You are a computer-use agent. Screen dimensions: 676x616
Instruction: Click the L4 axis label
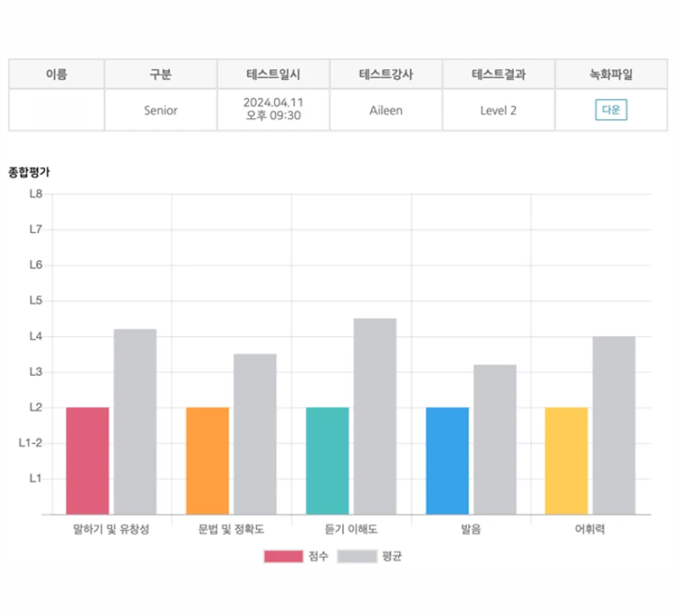[x=36, y=336]
